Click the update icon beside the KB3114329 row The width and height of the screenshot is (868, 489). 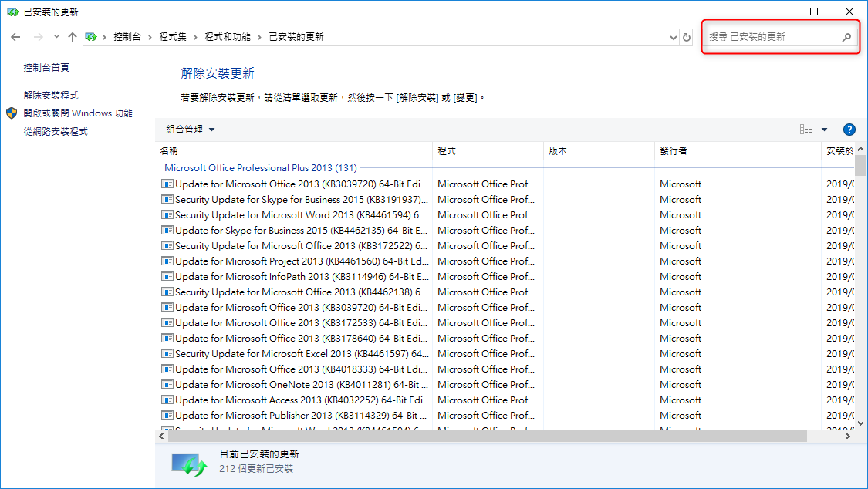[x=167, y=416]
